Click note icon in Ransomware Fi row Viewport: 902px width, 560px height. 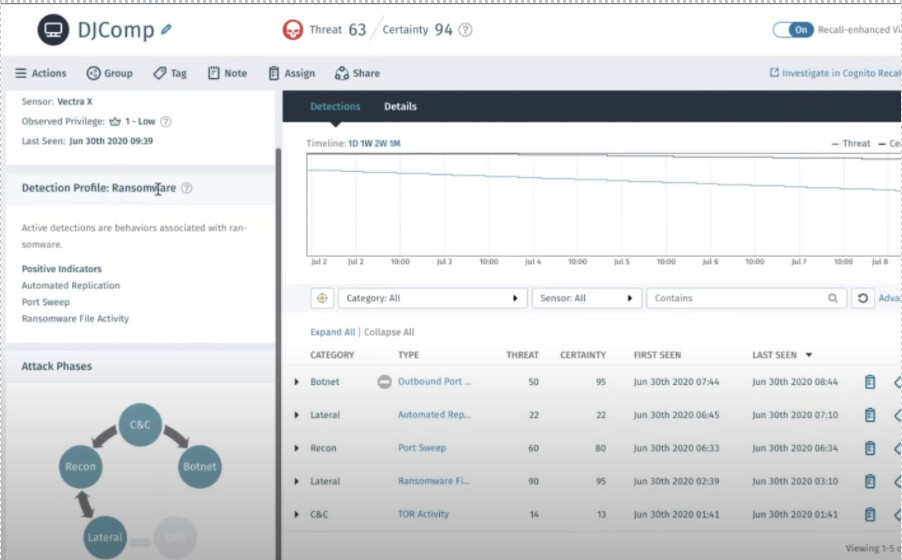point(870,481)
